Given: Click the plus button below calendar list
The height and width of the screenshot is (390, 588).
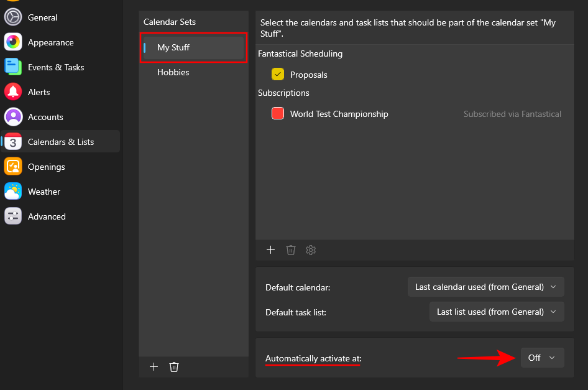Looking at the screenshot, I should [270, 250].
